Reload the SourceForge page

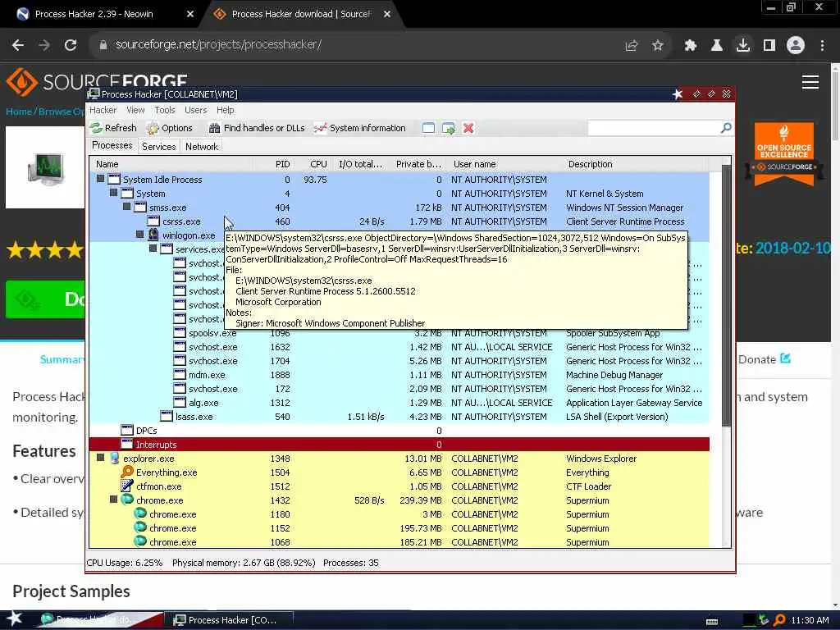click(71, 45)
